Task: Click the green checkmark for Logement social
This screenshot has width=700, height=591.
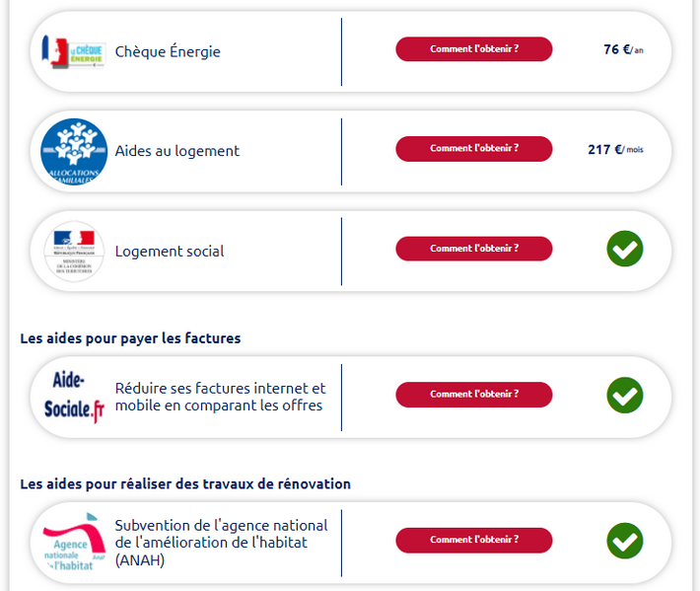Action: point(624,249)
